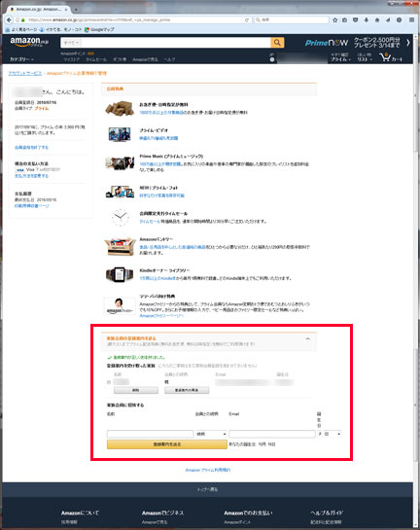The height and width of the screenshot is (530, 420).
Task: Click the Amazon Pantry box image
Action: click(x=120, y=246)
